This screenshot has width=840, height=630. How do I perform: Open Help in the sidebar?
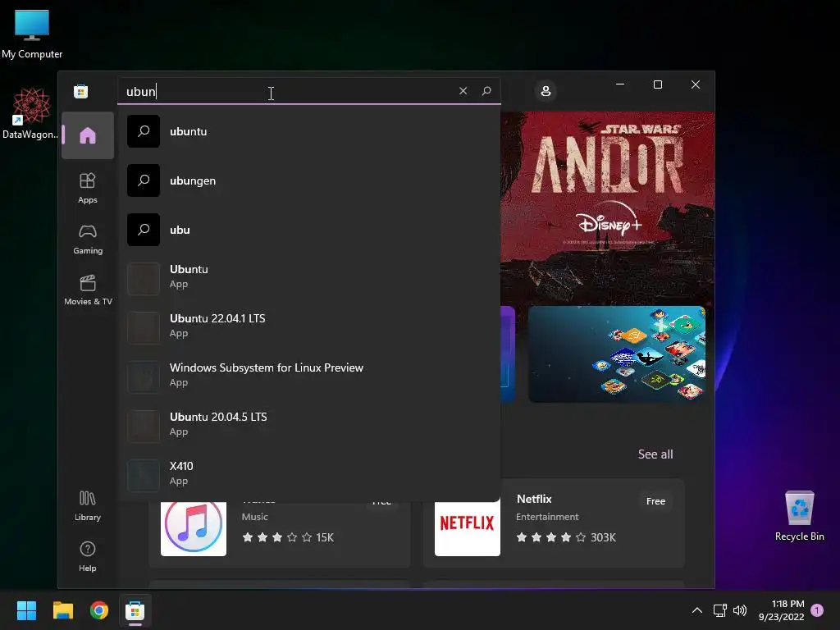(x=88, y=557)
